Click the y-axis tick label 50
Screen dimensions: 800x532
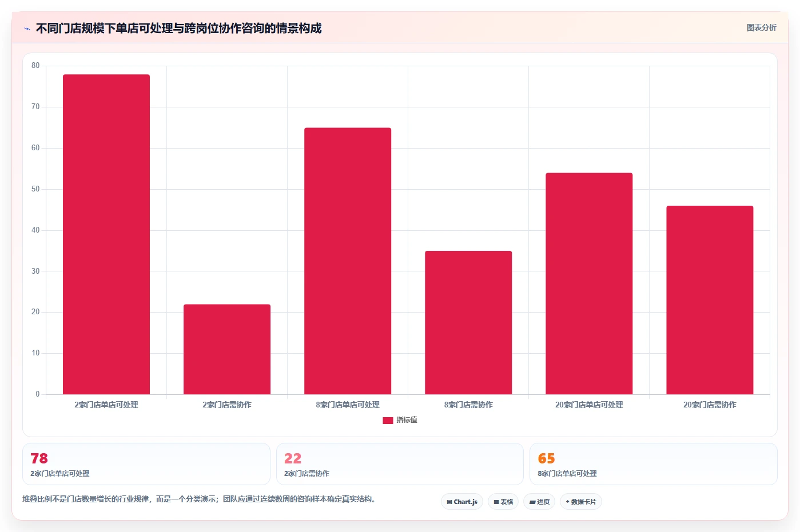pyautogui.click(x=35, y=189)
